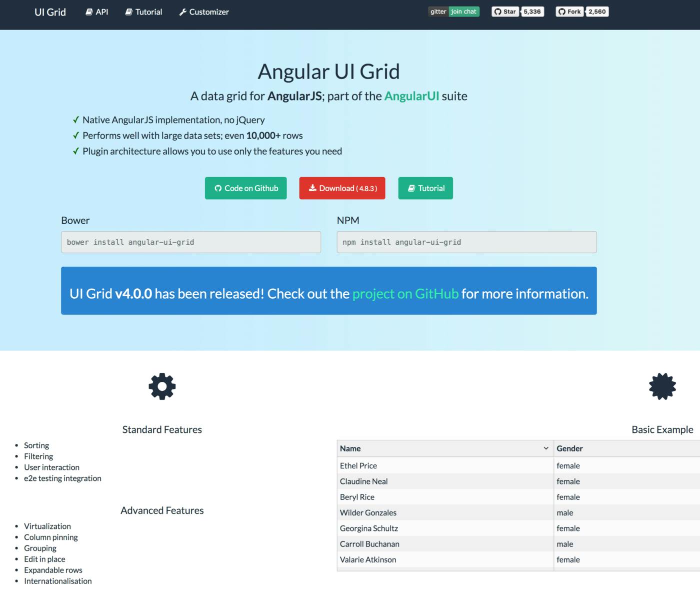Open the Name column menu chevron
The height and width of the screenshot is (590, 700).
click(546, 448)
